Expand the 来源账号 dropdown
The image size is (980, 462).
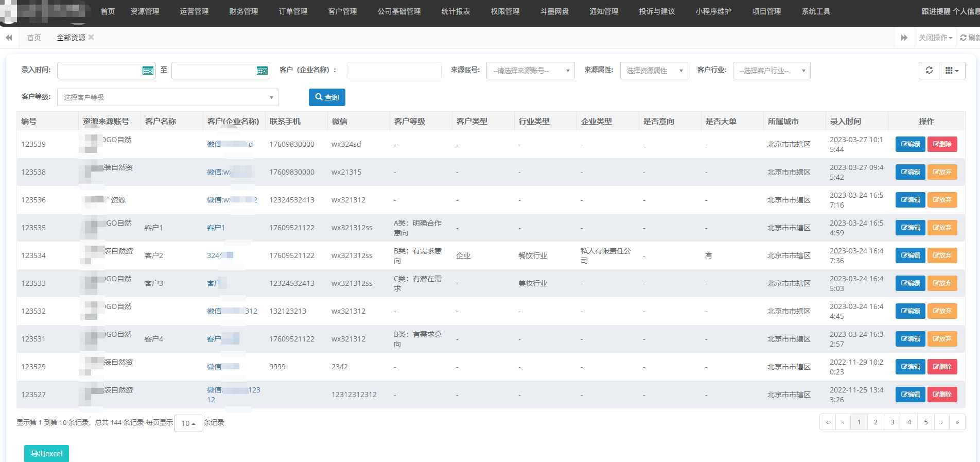[x=530, y=71]
